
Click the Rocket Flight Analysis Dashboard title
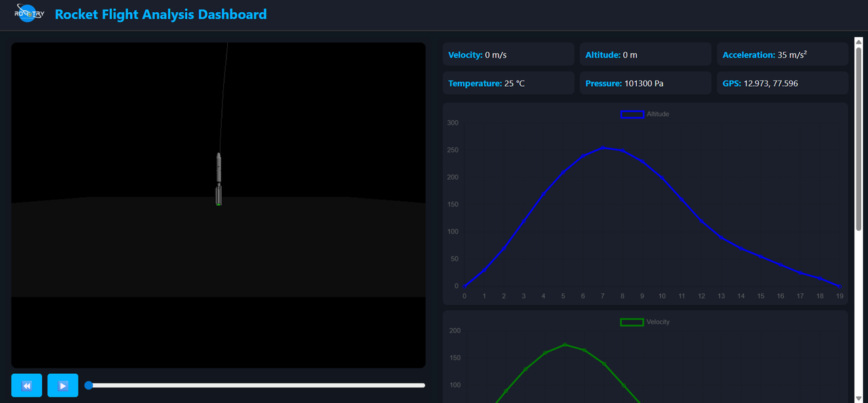161,14
